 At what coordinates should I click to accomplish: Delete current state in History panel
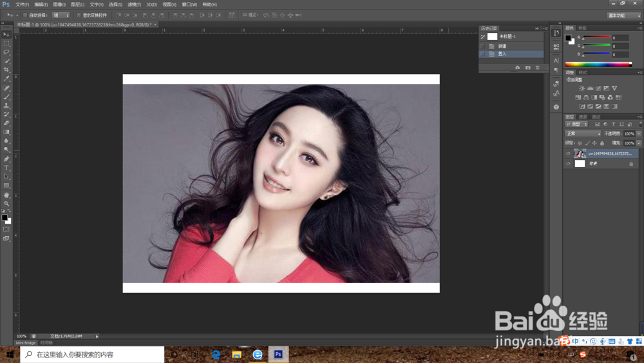click(538, 68)
